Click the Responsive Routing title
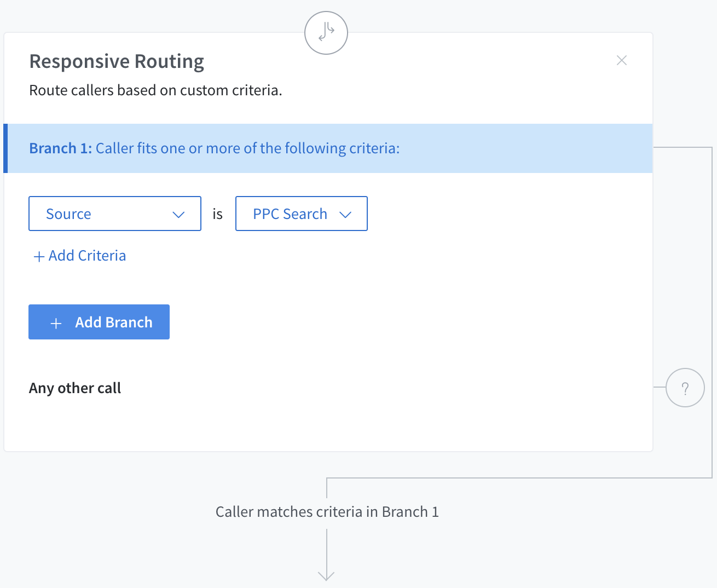This screenshot has width=717, height=588. coord(117,61)
